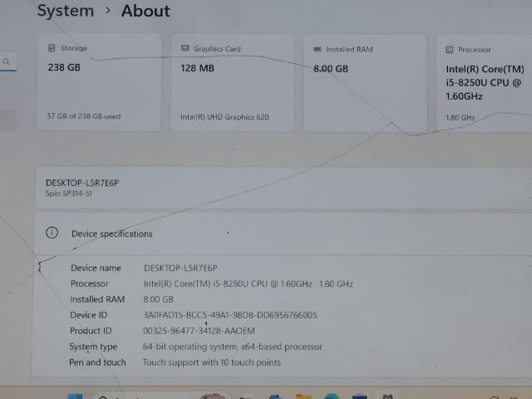Go back to System in the breadcrumb

pyautogui.click(x=66, y=11)
